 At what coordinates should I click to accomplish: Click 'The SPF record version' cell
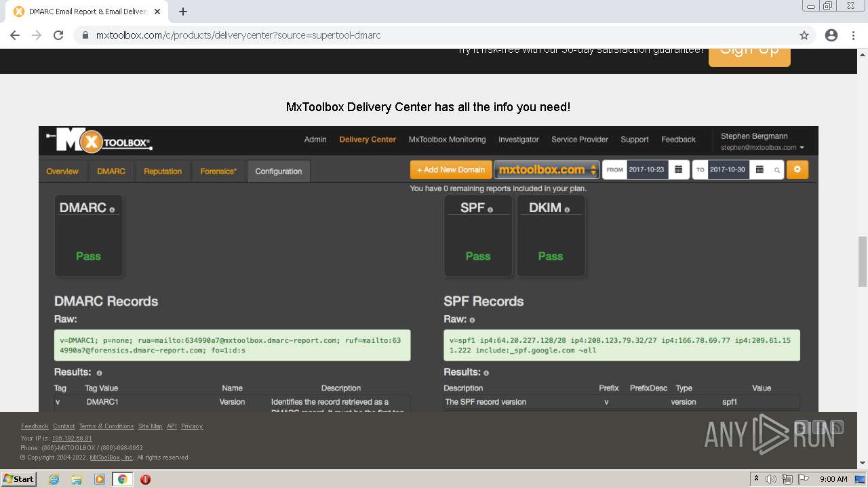click(486, 402)
